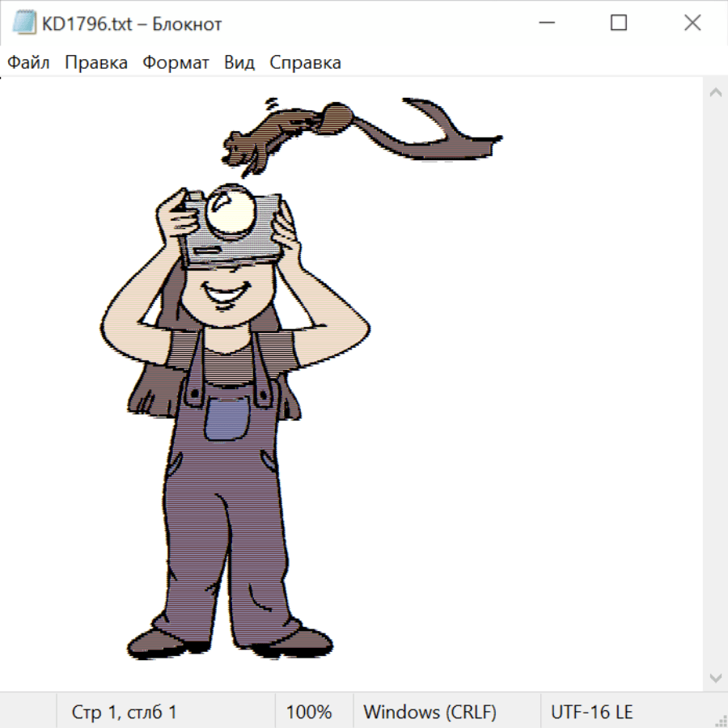This screenshot has width=728, height=728.
Task: Click the middle of the vertical scrollbar track
Action: tap(715, 384)
